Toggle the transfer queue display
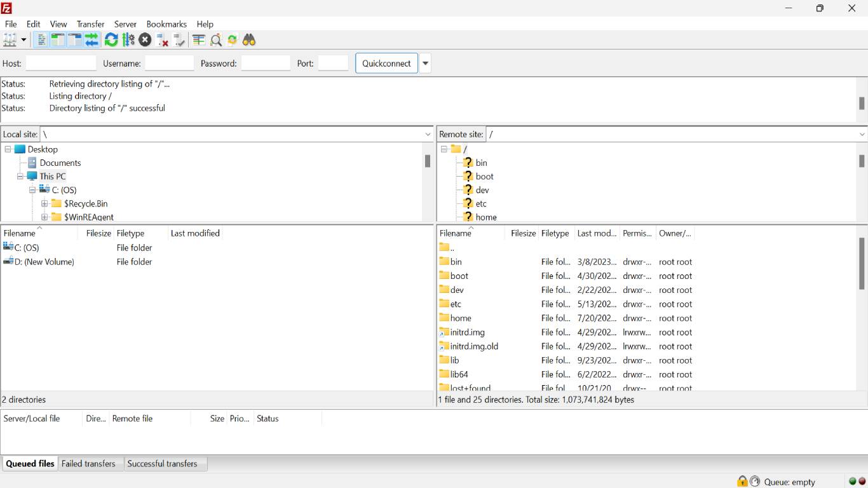Image resolution: width=868 pixels, height=488 pixels. pyautogui.click(x=92, y=40)
